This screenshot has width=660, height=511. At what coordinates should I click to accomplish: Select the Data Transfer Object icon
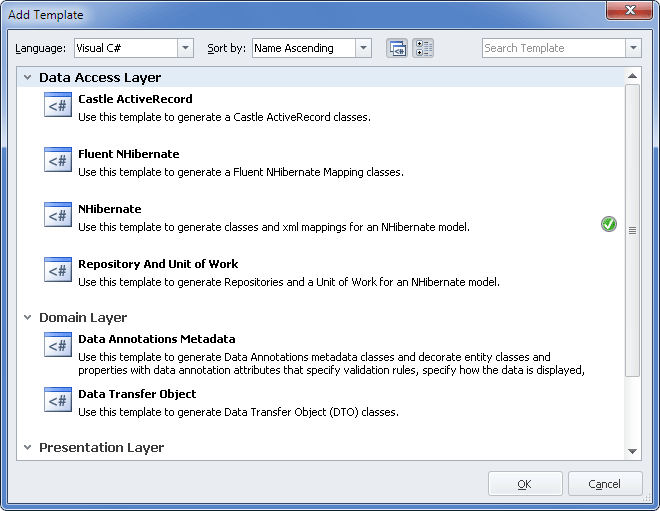click(58, 400)
